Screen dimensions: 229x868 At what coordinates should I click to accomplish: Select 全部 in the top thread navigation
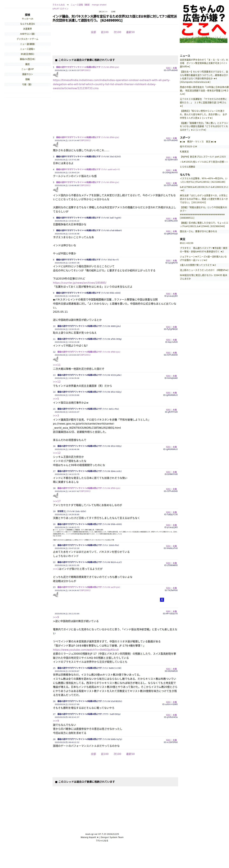93,32
